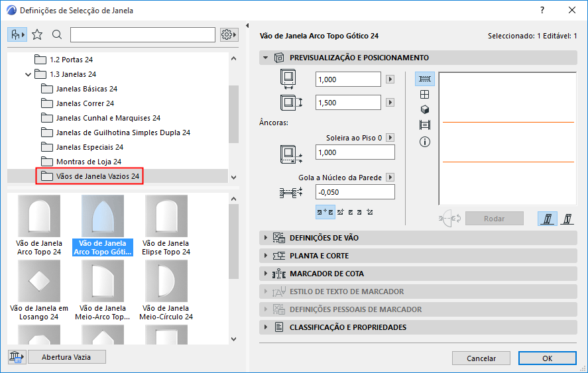The image size is (588, 373).
Task: Show object information icon
Action: coord(425,142)
